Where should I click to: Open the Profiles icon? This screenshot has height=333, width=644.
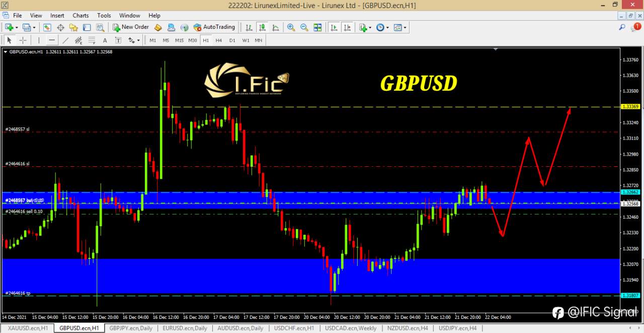(26, 27)
